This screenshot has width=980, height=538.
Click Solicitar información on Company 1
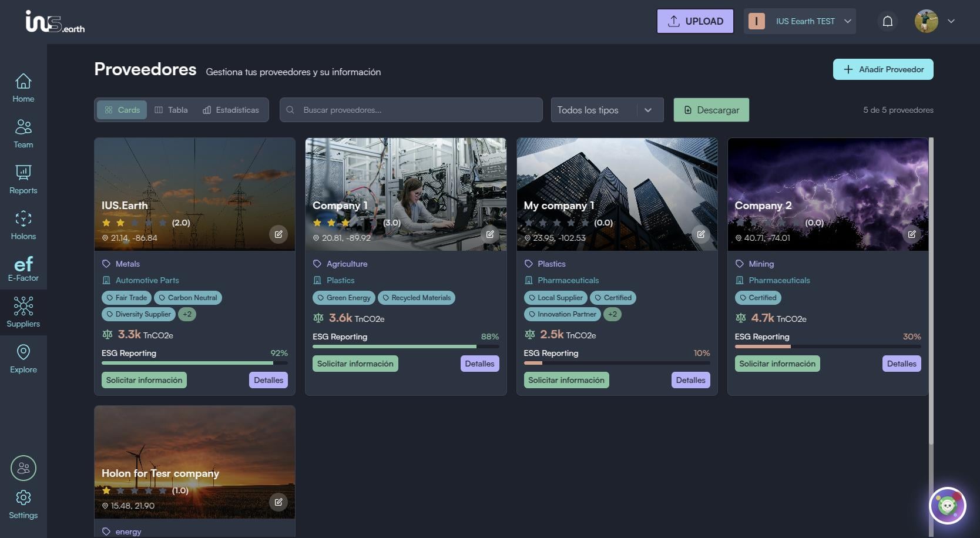point(355,364)
